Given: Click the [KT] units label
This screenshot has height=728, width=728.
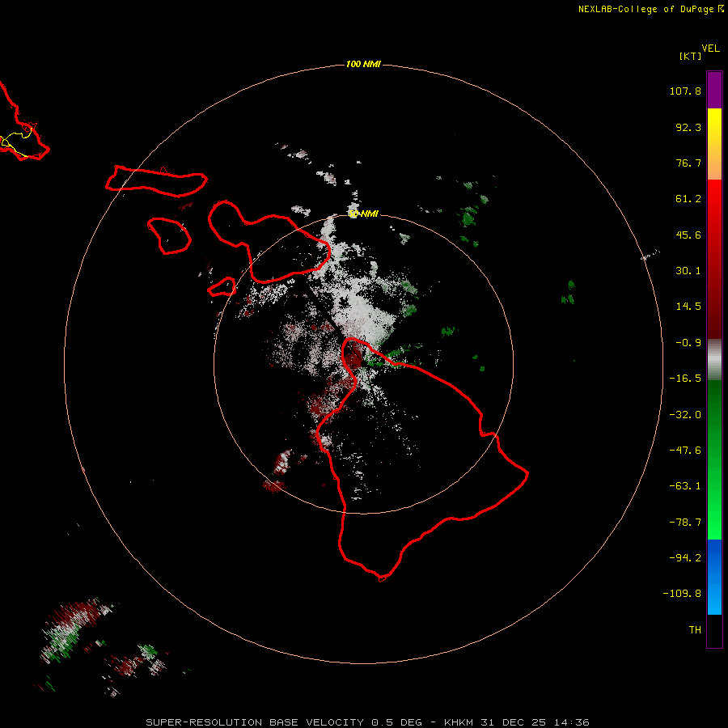Looking at the screenshot, I should pos(691,56).
